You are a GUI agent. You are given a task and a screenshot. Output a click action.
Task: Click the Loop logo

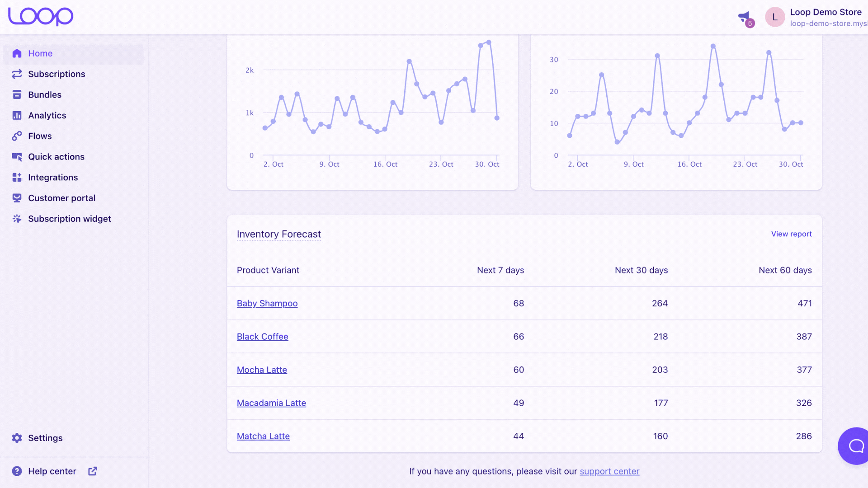(x=41, y=17)
